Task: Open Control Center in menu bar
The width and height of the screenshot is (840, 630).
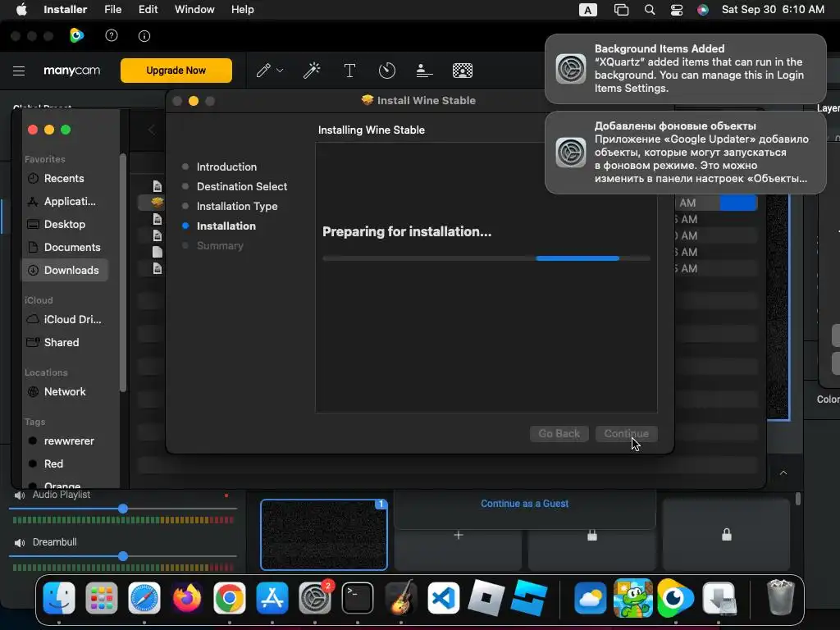Action: (677, 10)
